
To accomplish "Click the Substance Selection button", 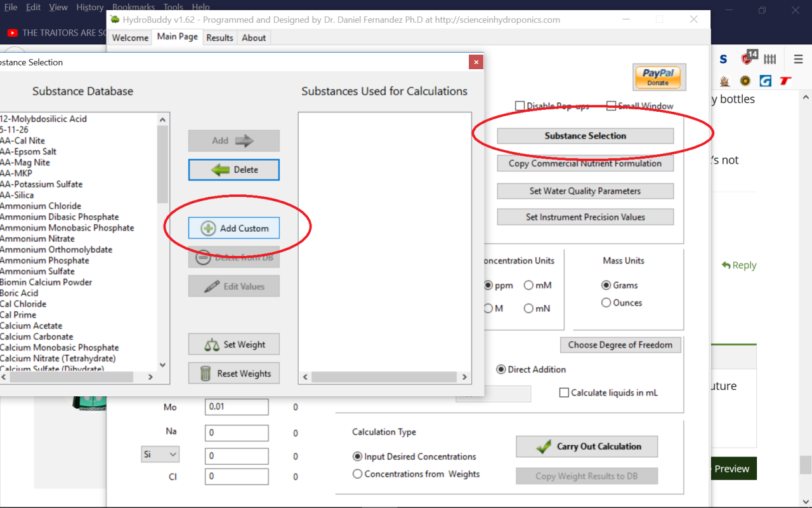I will [585, 136].
